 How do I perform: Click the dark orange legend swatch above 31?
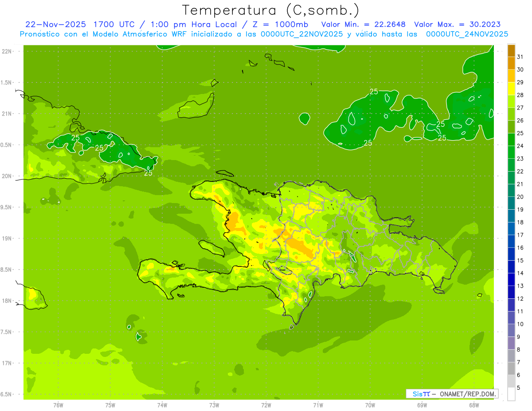pyautogui.click(x=511, y=51)
